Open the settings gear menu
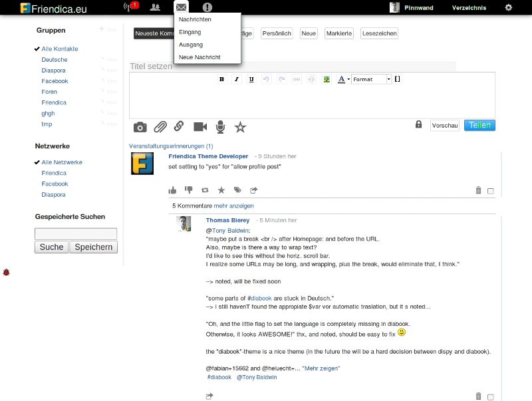 click(508, 7)
